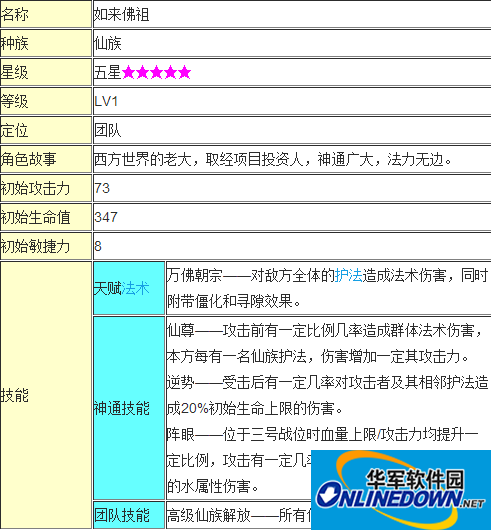Open the 护法 hyperlink in skill description

coord(348,275)
